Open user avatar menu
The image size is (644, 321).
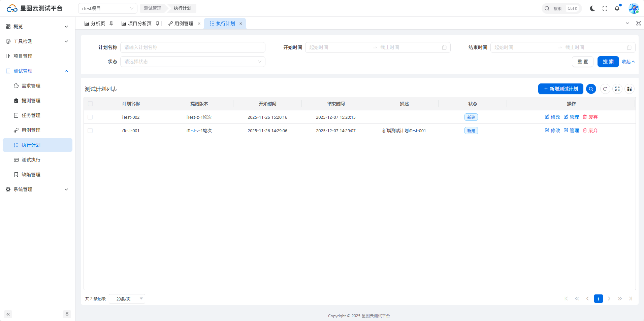click(x=634, y=8)
